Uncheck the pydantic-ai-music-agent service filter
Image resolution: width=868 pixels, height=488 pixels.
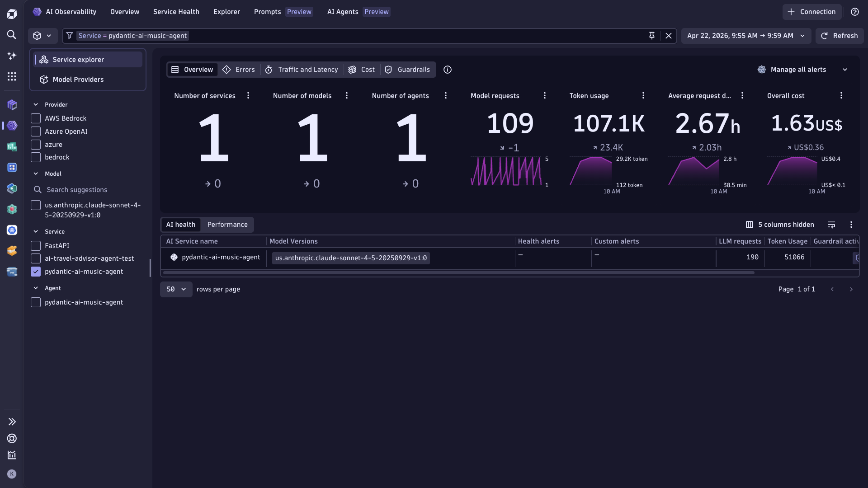(x=36, y=272)
